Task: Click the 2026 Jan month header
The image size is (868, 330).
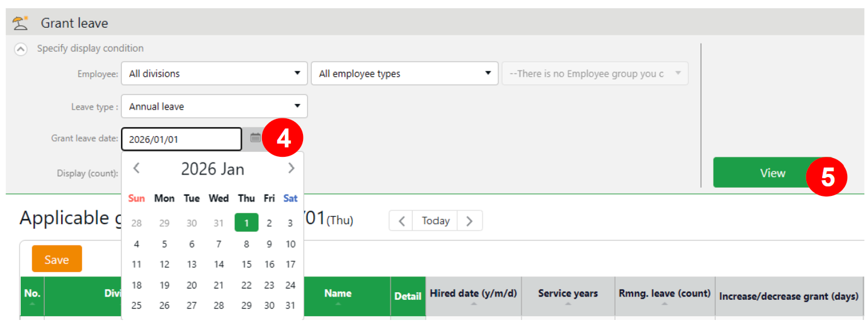Action: (x=212, y=169)
